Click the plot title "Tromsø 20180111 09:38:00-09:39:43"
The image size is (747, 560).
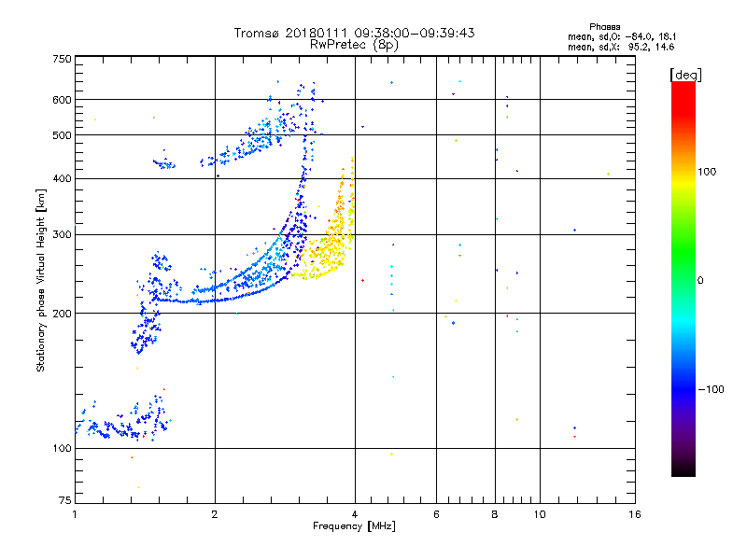[354, 33]
